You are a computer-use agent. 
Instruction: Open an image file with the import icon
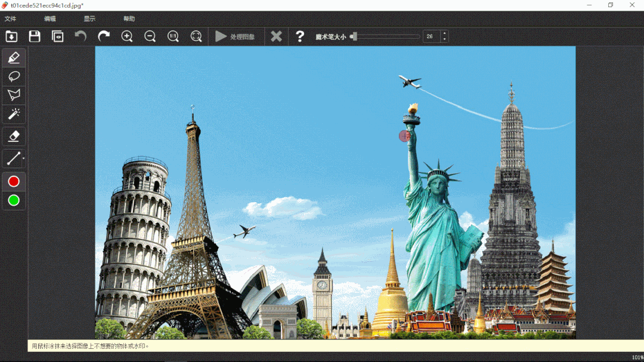point(11,36)
